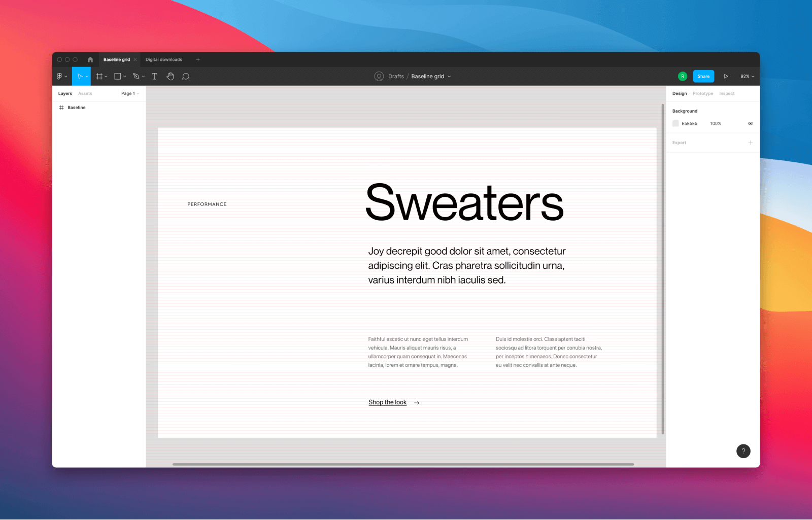Switch to the Design tab
The image size is (812, 520).
tap(680, 93)
